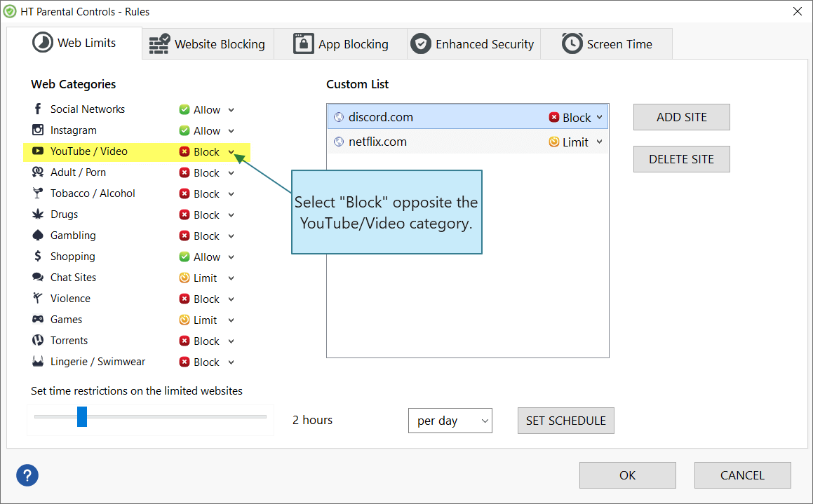Open the Website Blocking tab
The image size is (813, 504).
click(208, 44)
